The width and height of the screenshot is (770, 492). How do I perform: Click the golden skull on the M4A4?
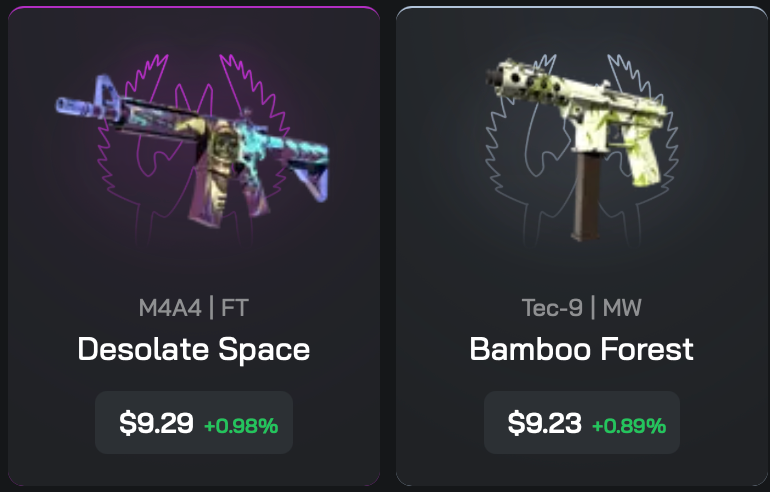pyautogui.click(x=219, y=146)
